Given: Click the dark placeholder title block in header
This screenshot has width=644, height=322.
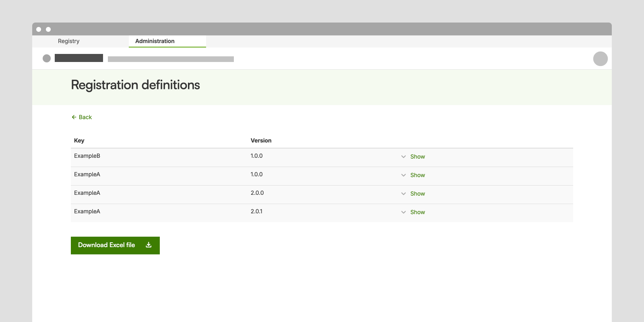Looking at the screenshot, I should click(79, 58).
